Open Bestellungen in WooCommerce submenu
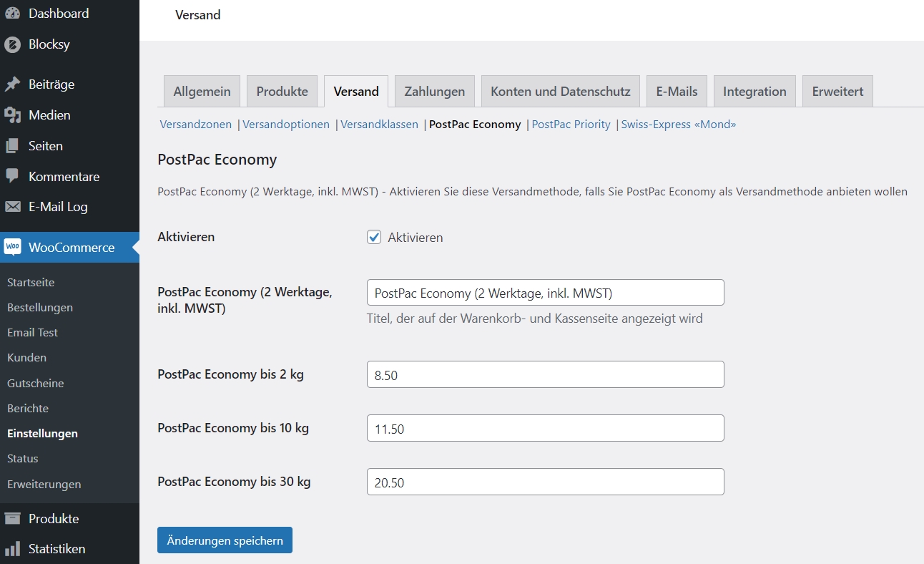This screenshot has height=564, width=924. coord(40,307)
